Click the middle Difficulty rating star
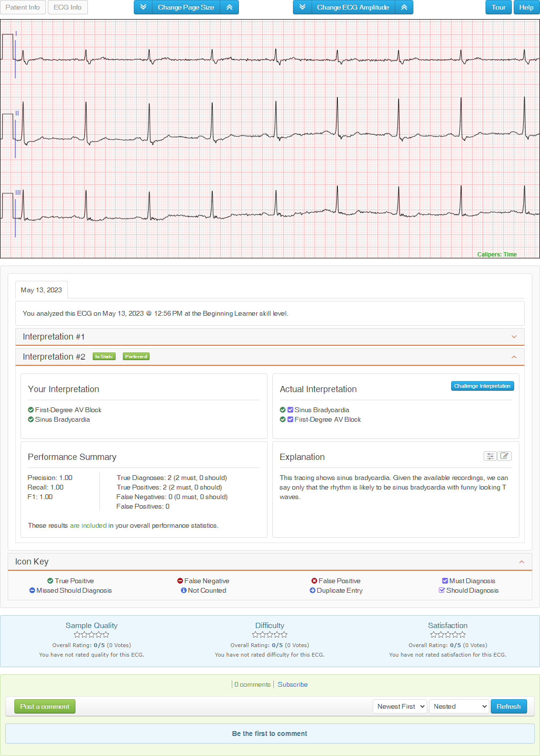The image size is (540, 756). [x=270, y=635]
